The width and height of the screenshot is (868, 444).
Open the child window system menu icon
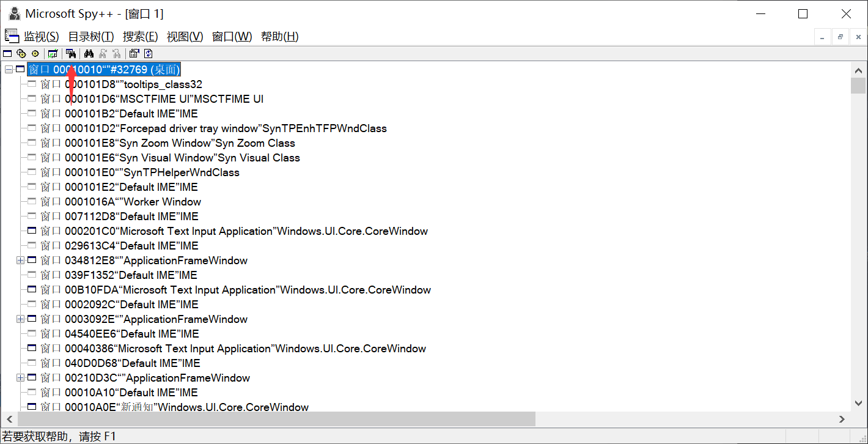(11, 36)
